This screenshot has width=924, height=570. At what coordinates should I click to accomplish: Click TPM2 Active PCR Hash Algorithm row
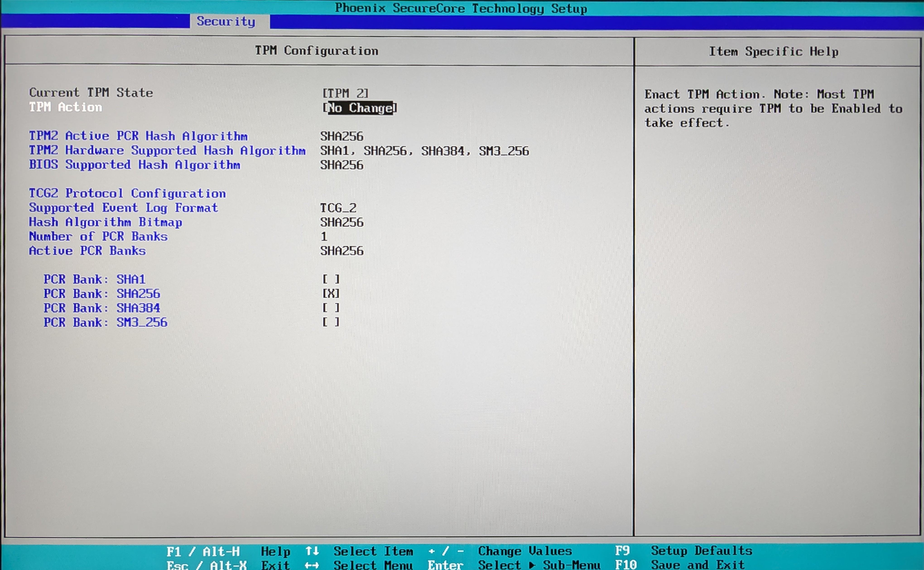138,136
